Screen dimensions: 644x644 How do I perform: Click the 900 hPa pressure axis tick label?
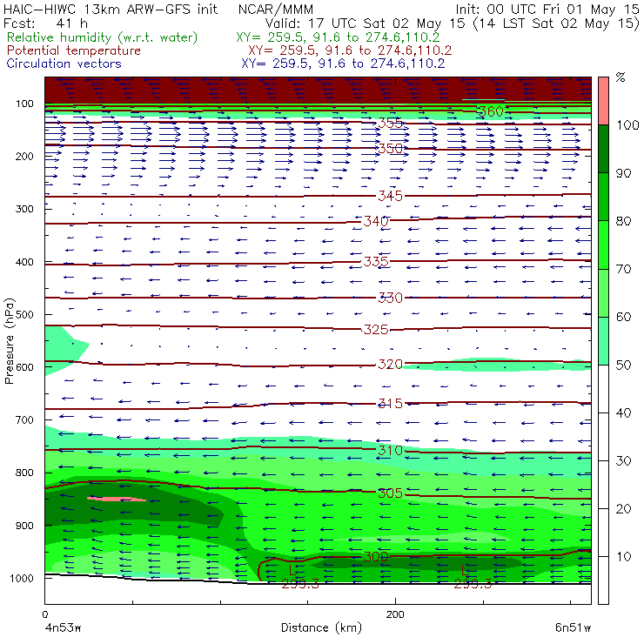(x=24, y=526)
